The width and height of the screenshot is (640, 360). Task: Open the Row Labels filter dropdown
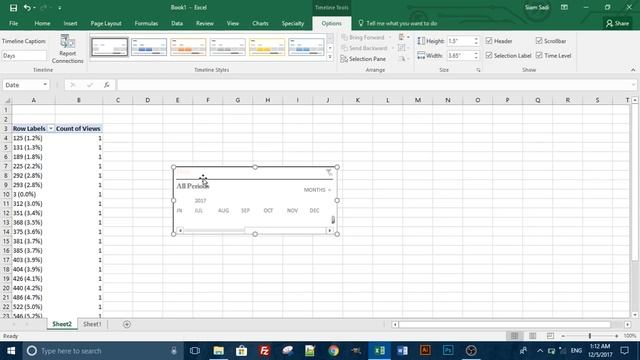click(x=51, y=129)
